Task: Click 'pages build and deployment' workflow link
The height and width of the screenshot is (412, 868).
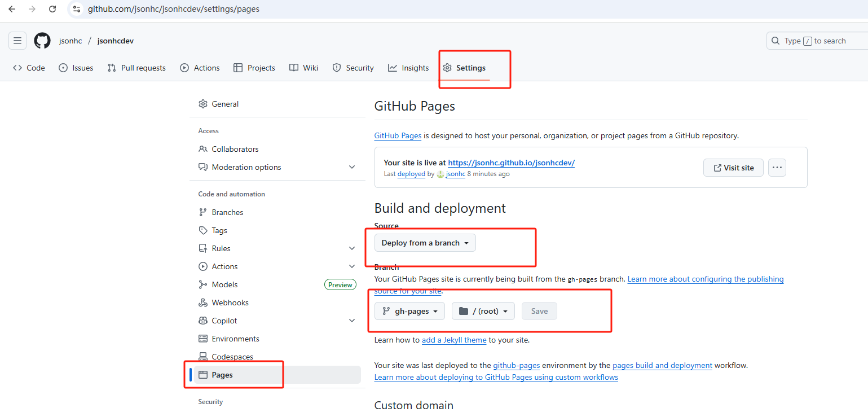Action: click(x=662, y=365)
